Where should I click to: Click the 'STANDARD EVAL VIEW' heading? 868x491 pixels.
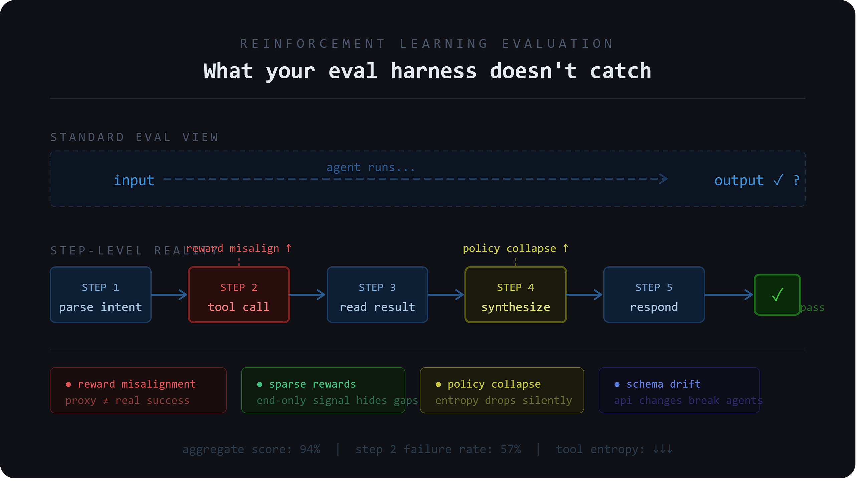click(x=135, y=137)
